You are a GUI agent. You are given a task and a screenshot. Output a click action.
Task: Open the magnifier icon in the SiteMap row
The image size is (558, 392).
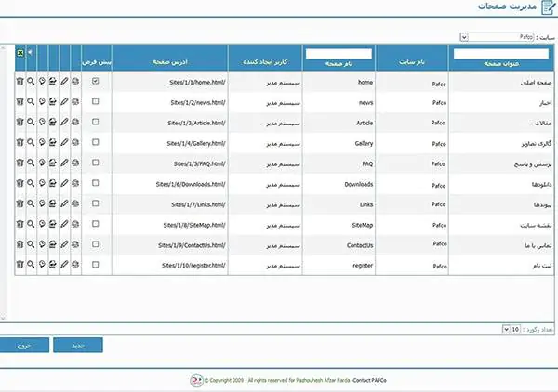(x=31, y=224)
